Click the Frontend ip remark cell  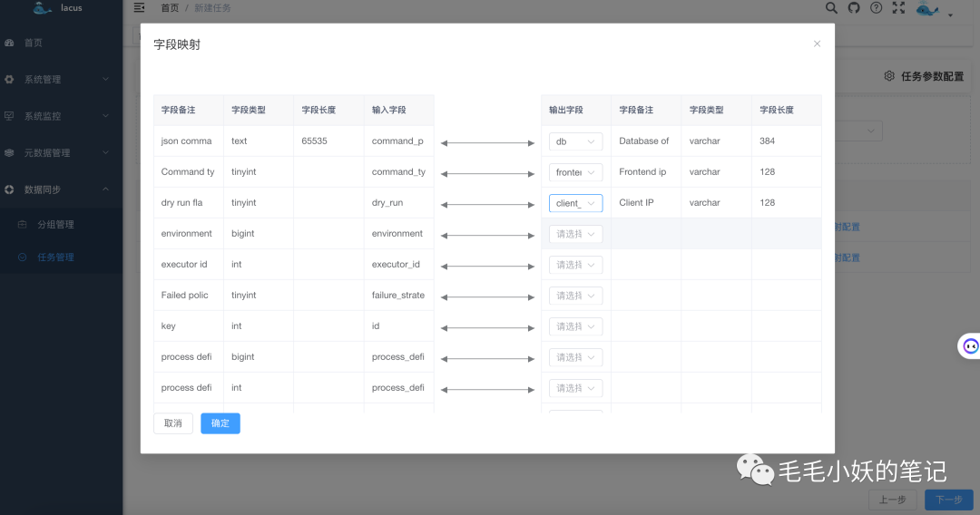[x=646, y=171]
